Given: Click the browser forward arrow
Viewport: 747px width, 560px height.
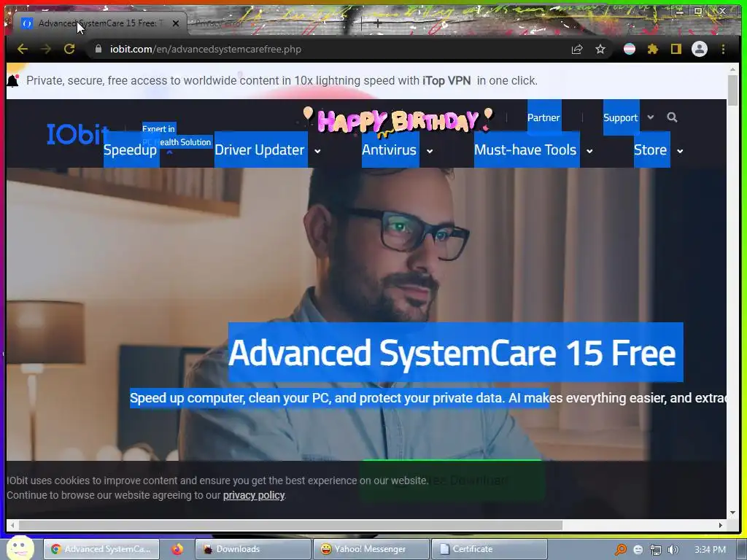Looking at the screenshot, I should [46, 49].
